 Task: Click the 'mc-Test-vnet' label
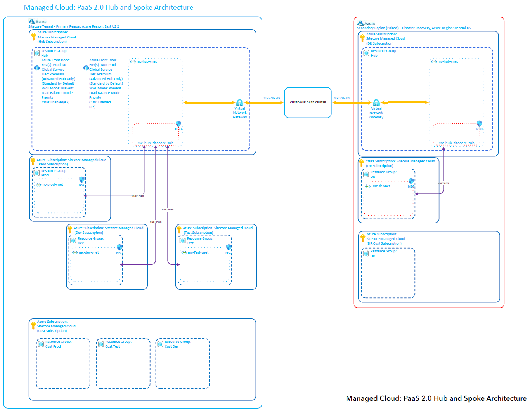(198, 252)
